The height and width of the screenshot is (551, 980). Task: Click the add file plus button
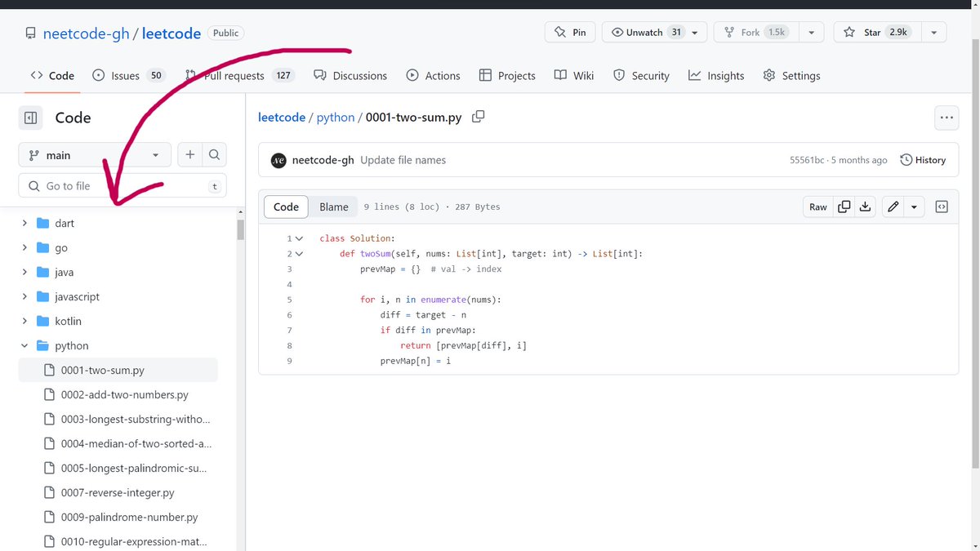pyautogui.click(x=189, y=155)
